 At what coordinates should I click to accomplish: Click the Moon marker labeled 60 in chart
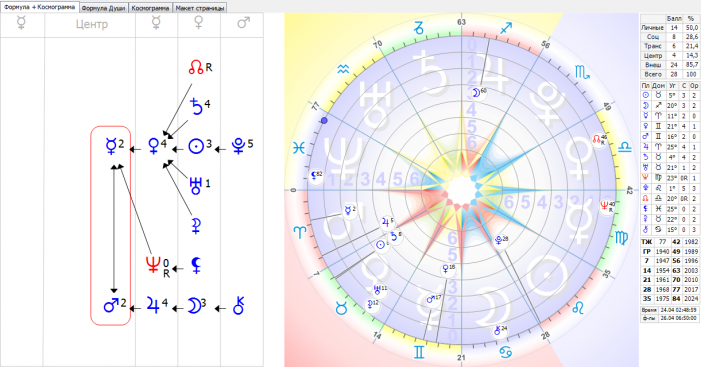point(479,93)
